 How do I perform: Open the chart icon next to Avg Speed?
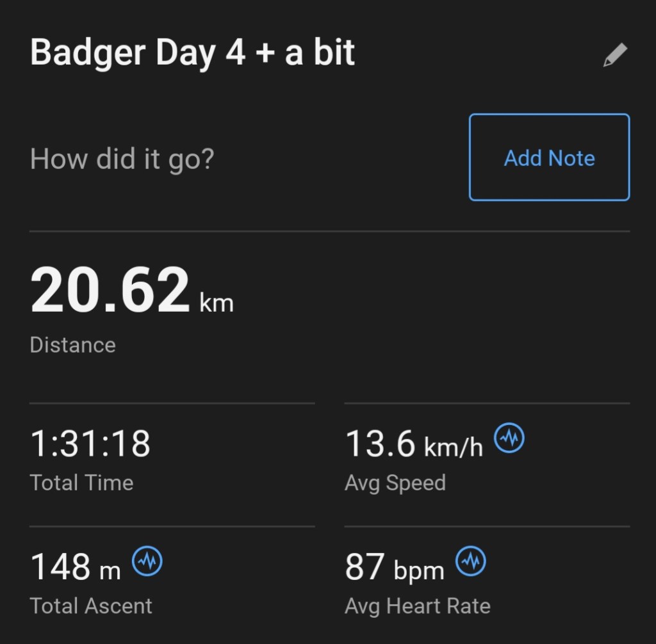509,439
